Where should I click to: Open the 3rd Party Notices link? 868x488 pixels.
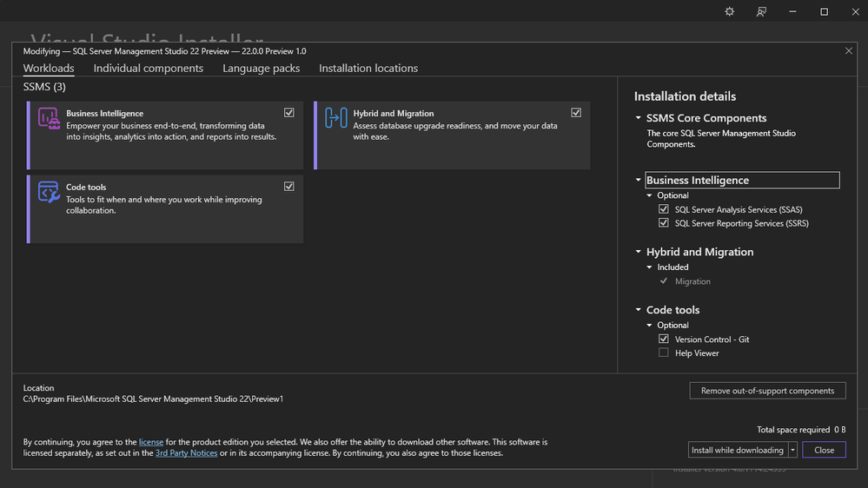tap(187, 453)
